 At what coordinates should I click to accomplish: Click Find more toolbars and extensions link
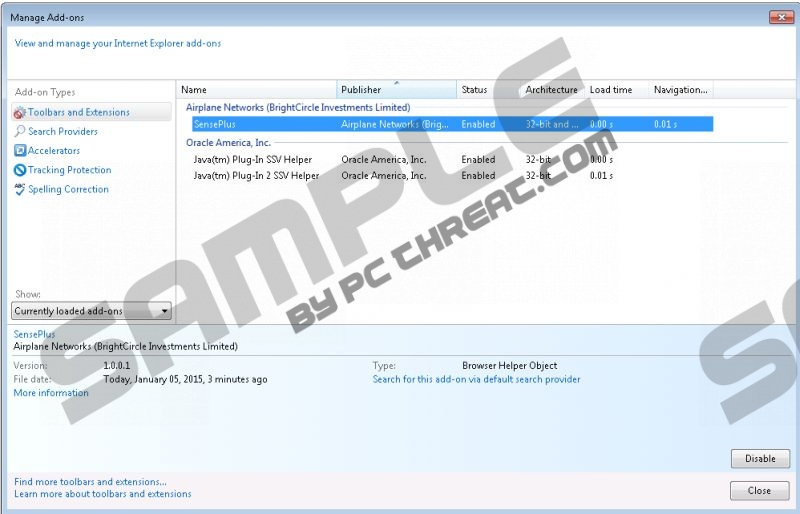coord(90,482)
